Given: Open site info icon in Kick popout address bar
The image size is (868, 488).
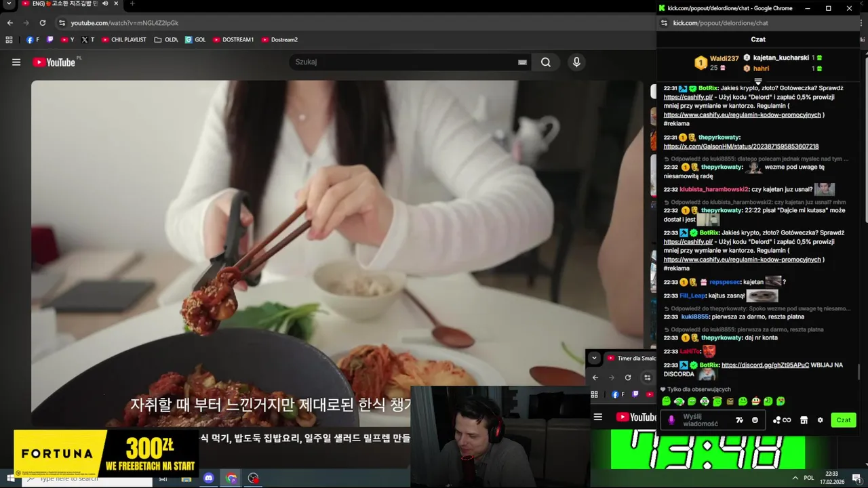Looking at the screenshot, I should pos(663,23).
